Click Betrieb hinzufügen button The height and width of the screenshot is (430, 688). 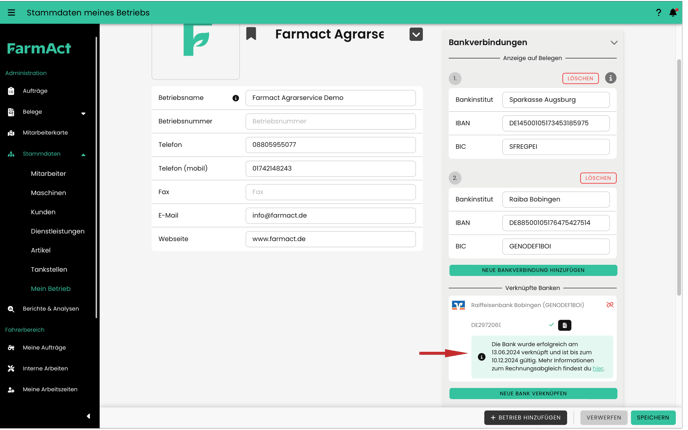525,418
